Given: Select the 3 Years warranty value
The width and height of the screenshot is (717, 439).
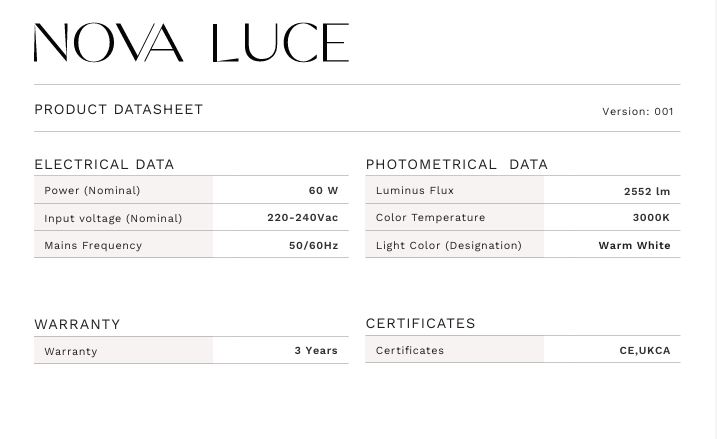Looking at the screenshot, I should (x=316, y=351).
